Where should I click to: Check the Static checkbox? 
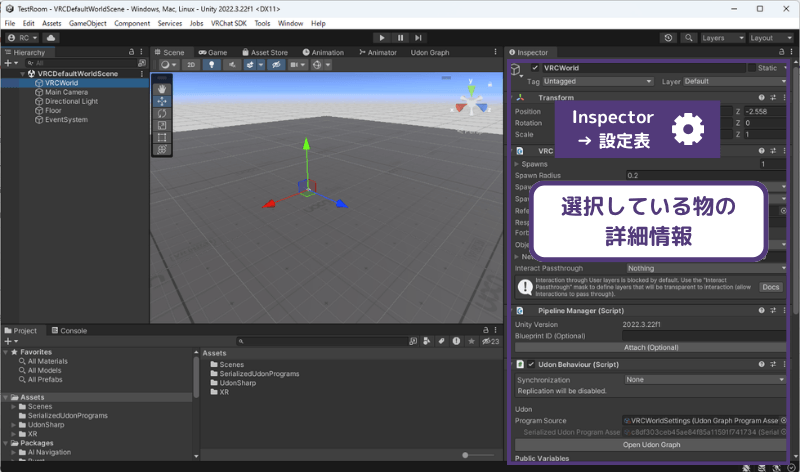tap(752, 68)
